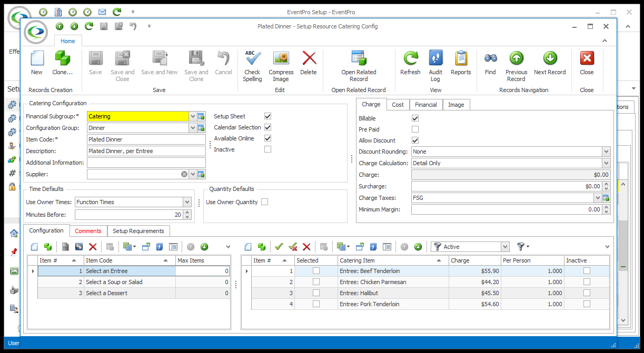Screen dimensions: 644x353
Task: Run Check Spelling from the ribbon
Action: [252, 58]
